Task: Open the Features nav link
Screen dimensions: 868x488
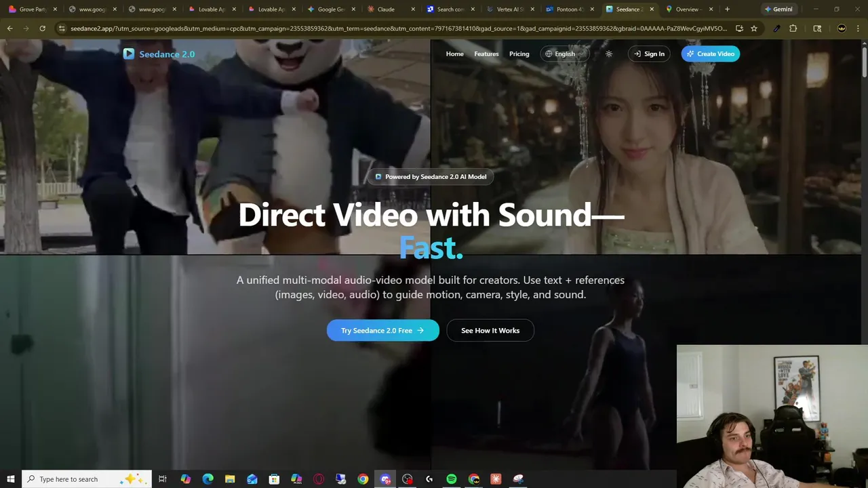Action: coord(486,54)
